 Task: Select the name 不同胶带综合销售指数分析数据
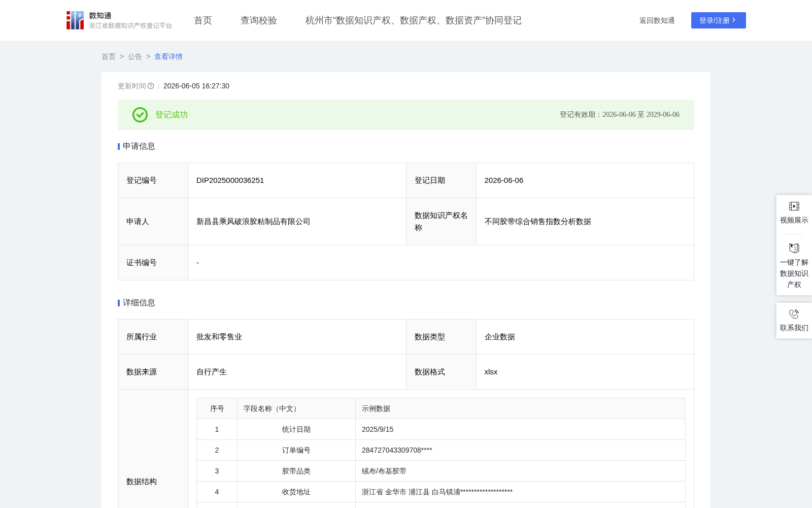[538, 221]
